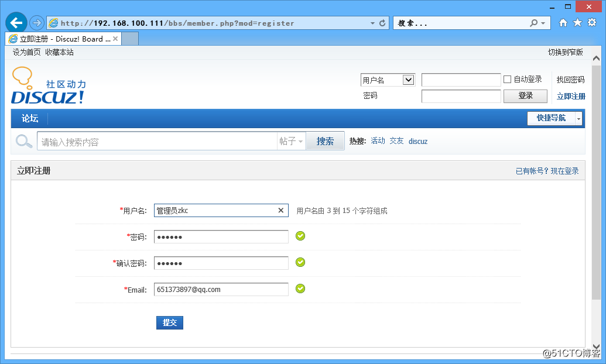This screenshot has height=364, width=606.
Task: Expand the address bar history dropdown
Action: coord(372,23)
